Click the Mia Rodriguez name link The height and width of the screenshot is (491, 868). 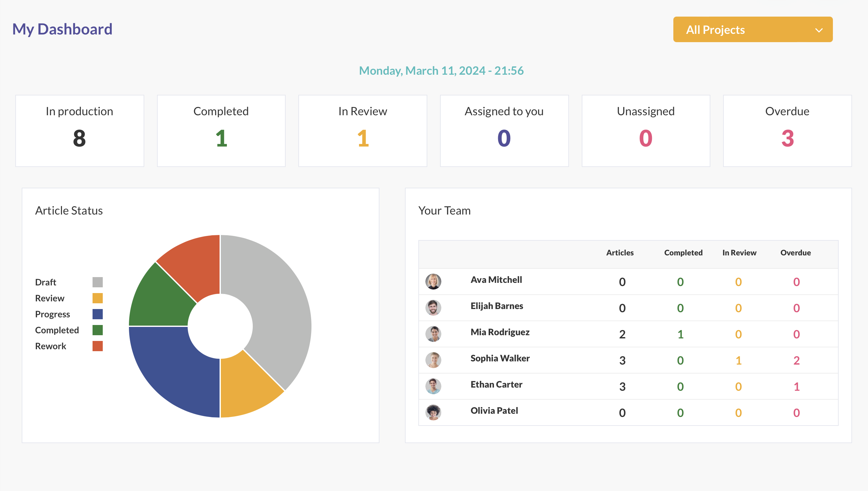500,332
